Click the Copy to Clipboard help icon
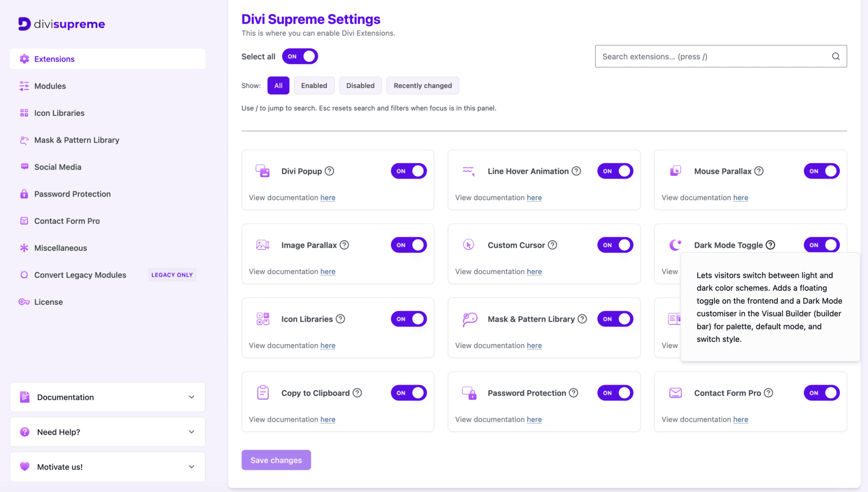868x492 pixels. click(358, 393)
